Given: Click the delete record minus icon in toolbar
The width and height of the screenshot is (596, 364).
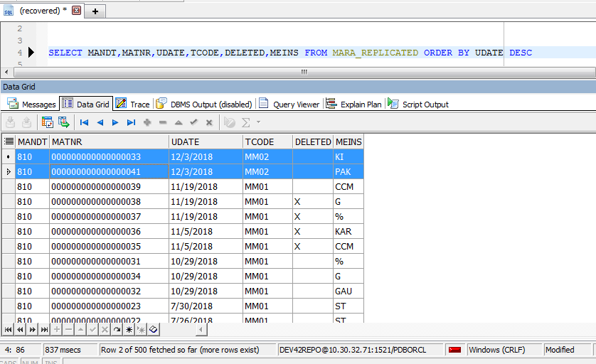Looking at the screenshot, I should pos(163,122).
